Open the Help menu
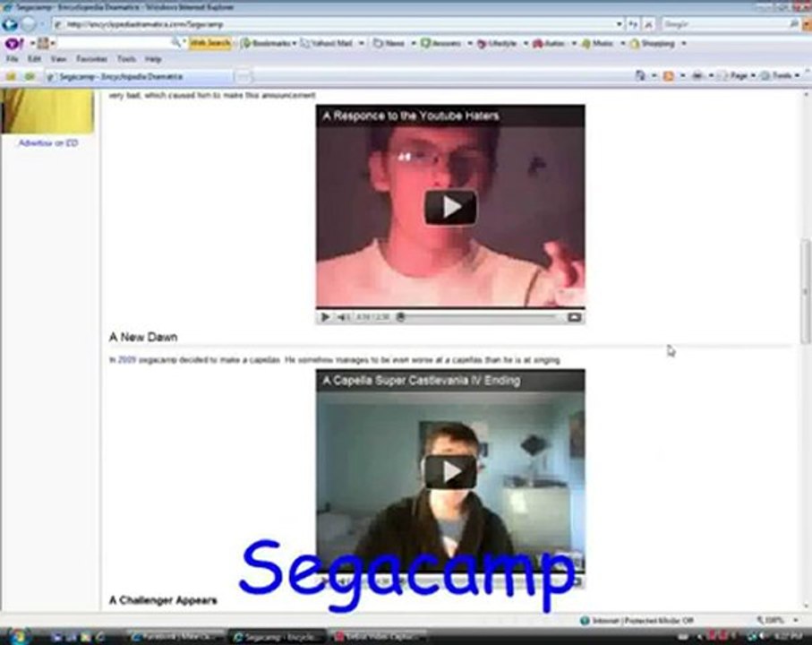 click(x=153, y=59)
